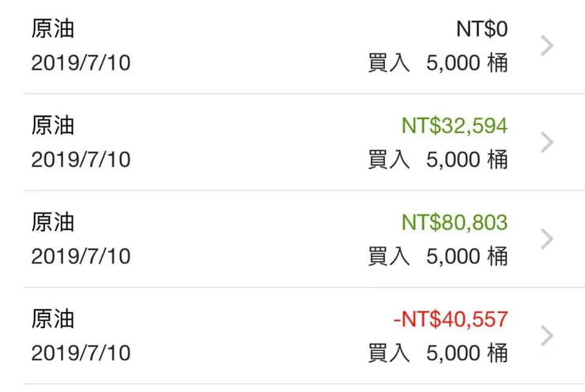This screenshot has height=392, width=585.
Task: Select the green NT$32,594 profit amount
Action: click(x=454, y=126)
